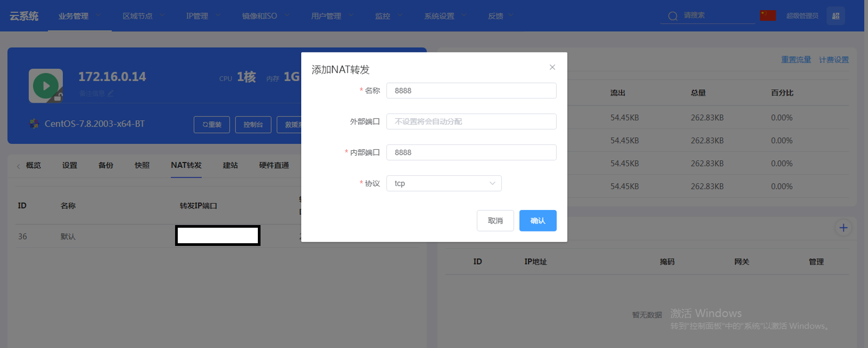
Task: Click the 确认 button
Action: click(x=538, y=221)
